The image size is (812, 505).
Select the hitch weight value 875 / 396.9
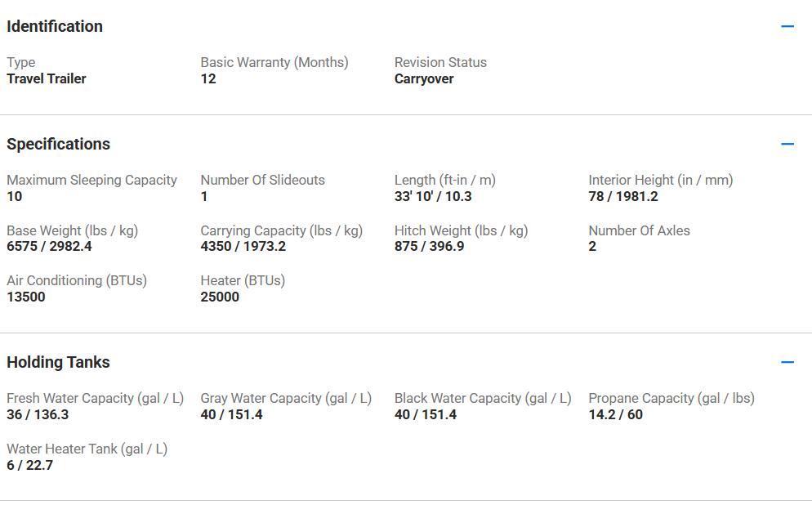tap(429, 246)
